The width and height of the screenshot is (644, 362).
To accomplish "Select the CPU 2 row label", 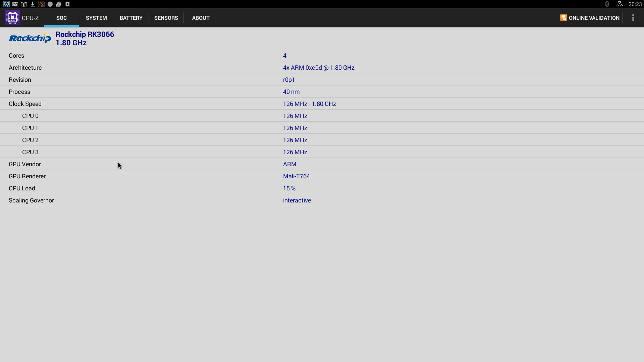I will [30, 140].
